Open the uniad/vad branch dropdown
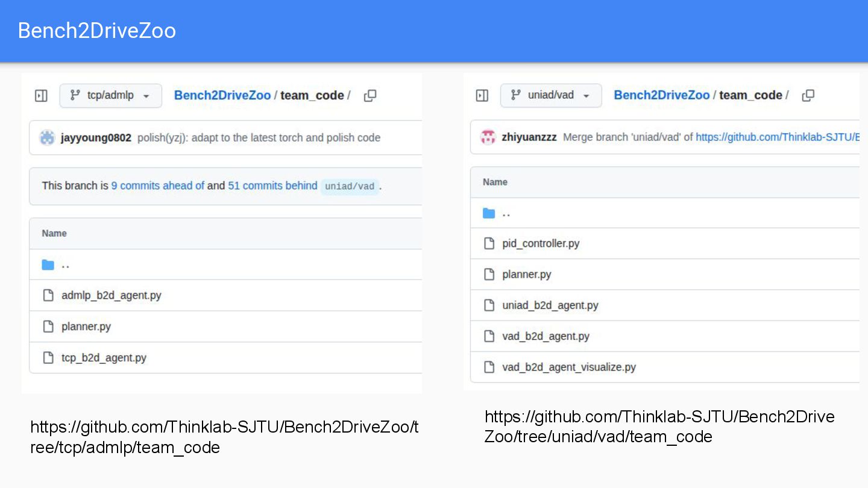Screen dimensions: 868x488 coord(551,95)
